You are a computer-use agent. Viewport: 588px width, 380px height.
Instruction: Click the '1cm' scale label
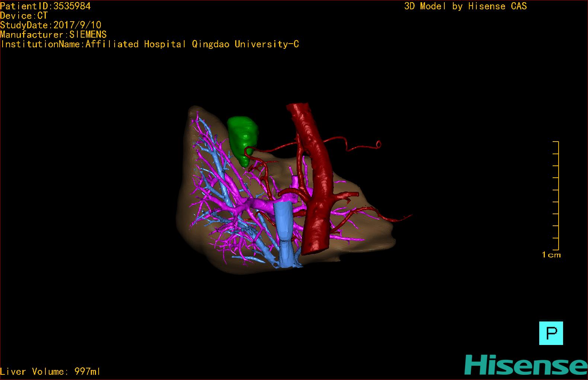click(x=551, y=255)
